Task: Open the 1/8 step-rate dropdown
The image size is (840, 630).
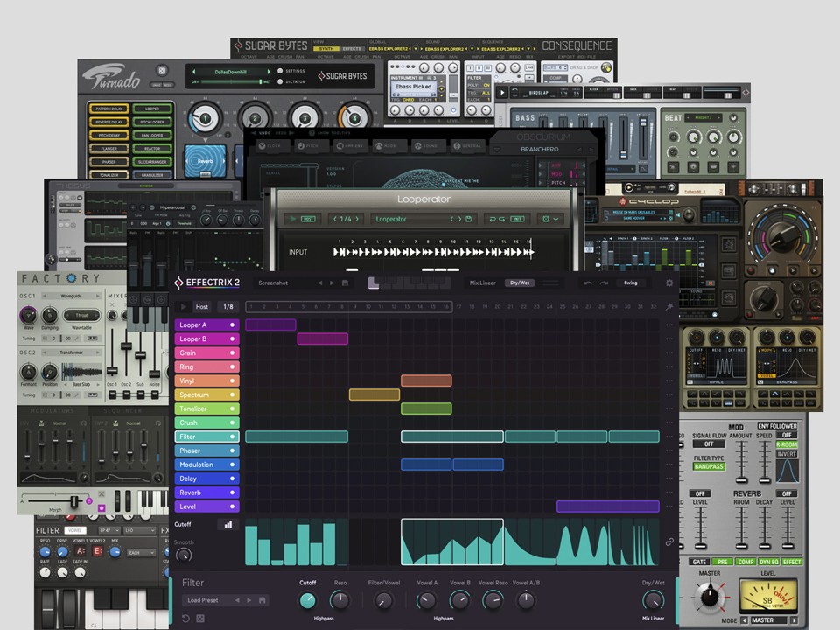Action: (227, 307)
